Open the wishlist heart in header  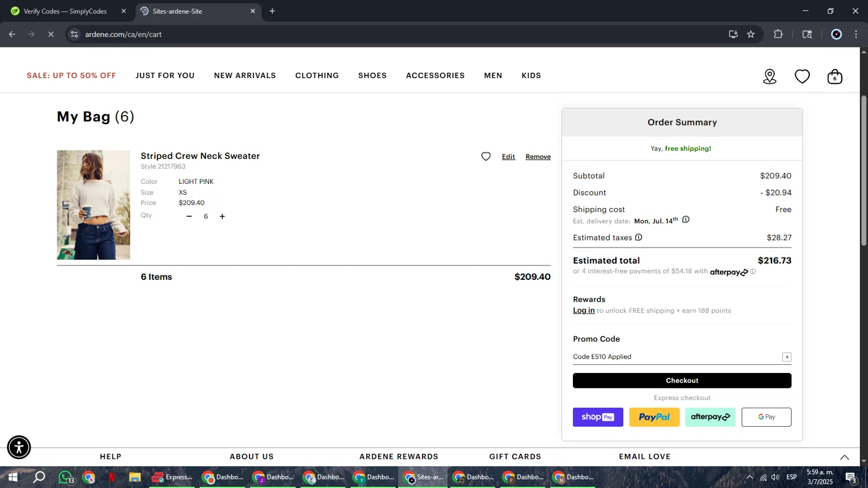click(x=802, y=76)
